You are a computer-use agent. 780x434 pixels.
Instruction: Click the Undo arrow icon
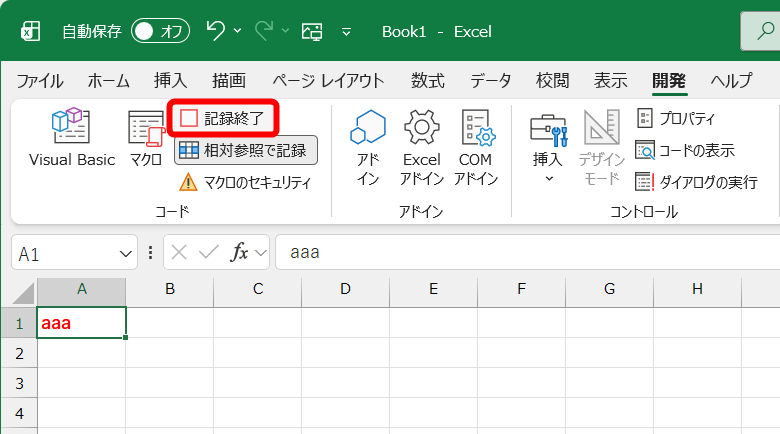(x=216, y=31)
